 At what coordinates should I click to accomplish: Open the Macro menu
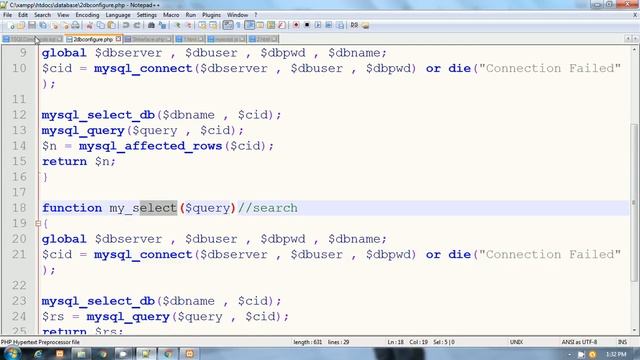tap(171, 15)
